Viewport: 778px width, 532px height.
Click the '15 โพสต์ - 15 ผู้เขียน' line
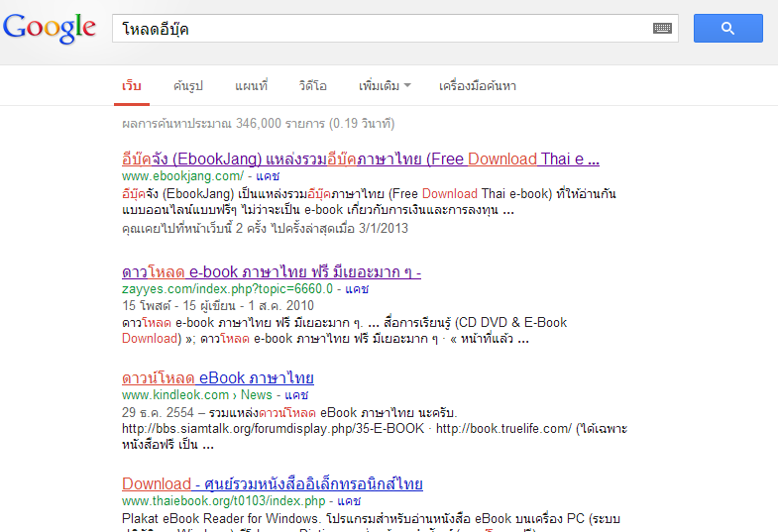click(x=218, y=306)
